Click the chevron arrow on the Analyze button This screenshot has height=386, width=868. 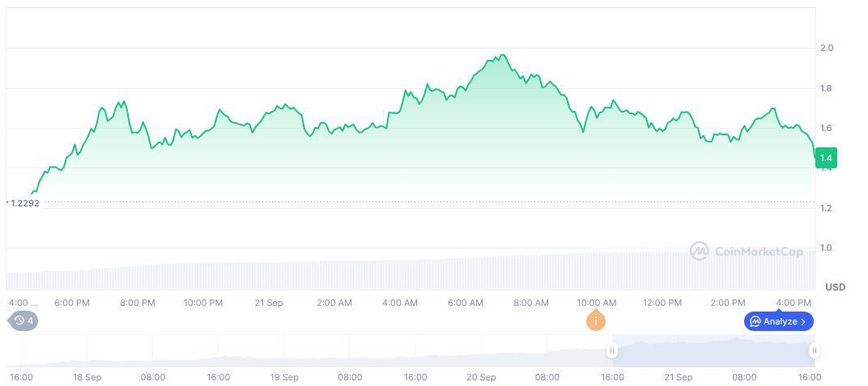click(802, 321)
